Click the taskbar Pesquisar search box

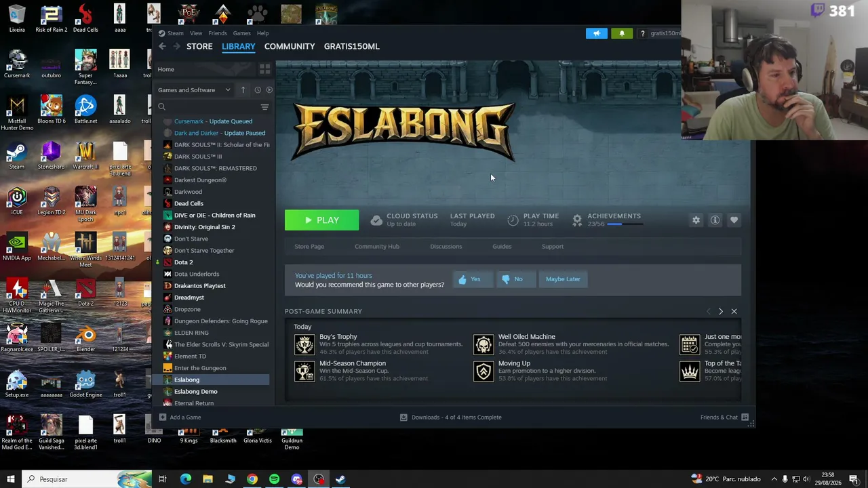tap(86, 479)
